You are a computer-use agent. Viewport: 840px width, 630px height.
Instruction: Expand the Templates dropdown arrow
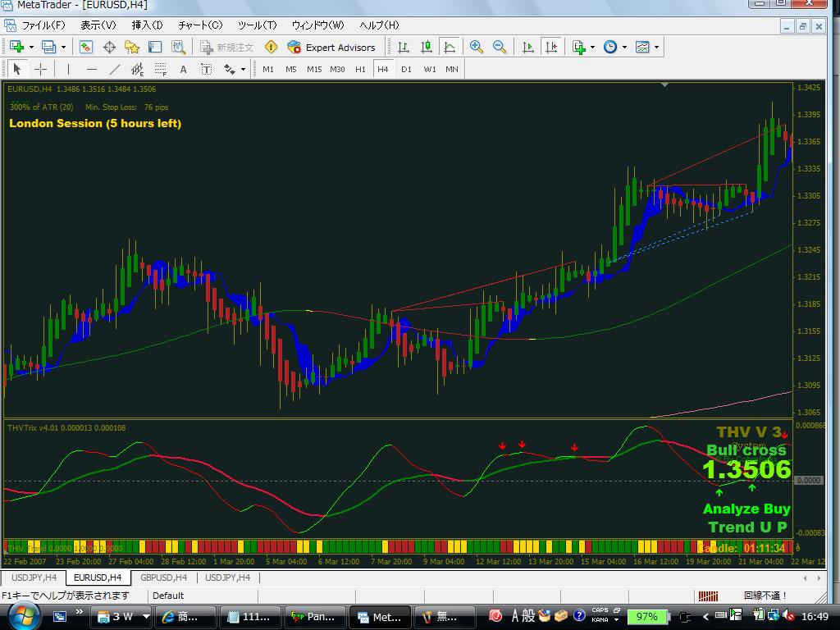click(x=657, y=47)
